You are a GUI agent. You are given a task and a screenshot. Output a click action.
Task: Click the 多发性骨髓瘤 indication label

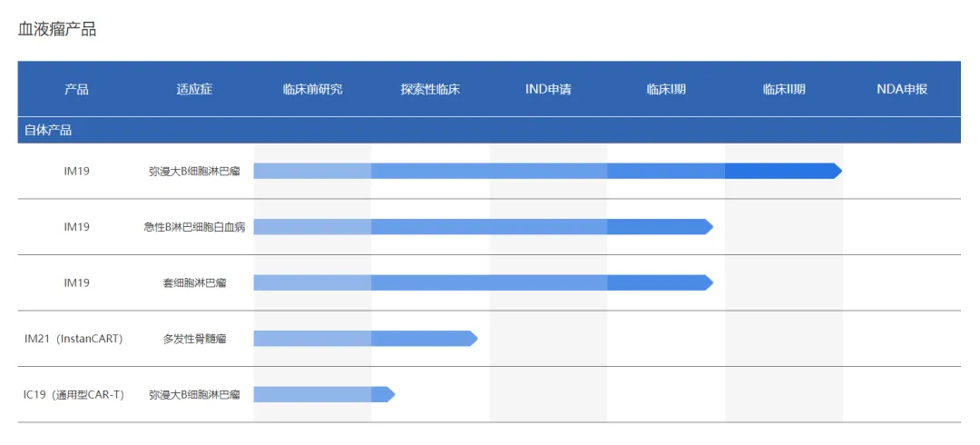coord(194,339)
